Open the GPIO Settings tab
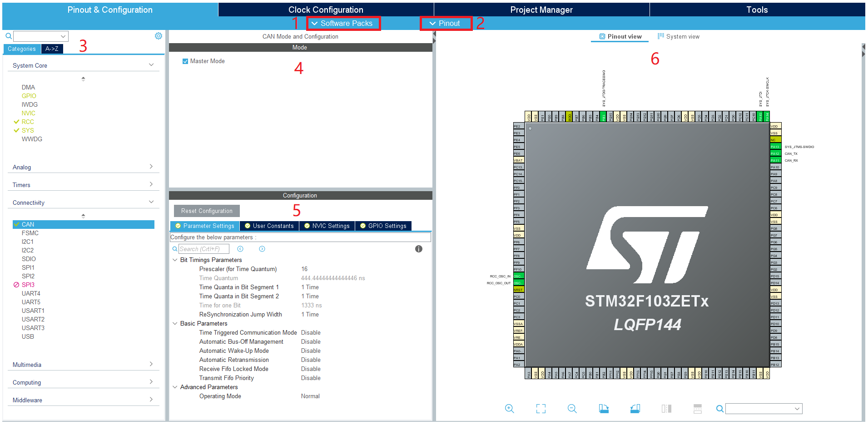The width and height of the screenshot is (868, 425). click(383, 226)
